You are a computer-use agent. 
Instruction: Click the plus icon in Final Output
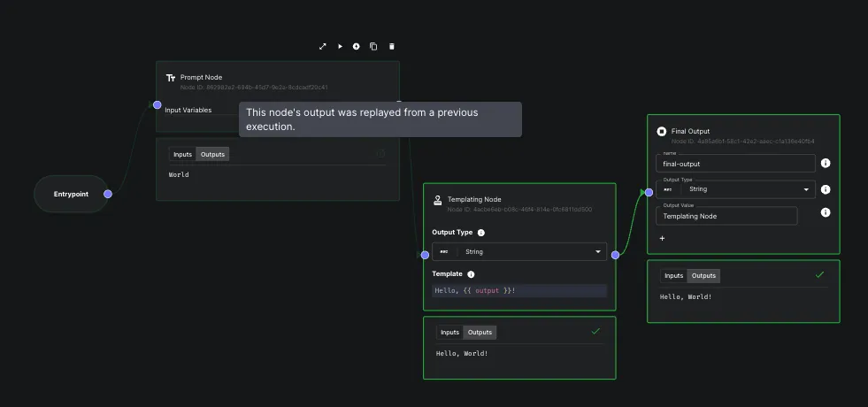(x=662, y=238)
